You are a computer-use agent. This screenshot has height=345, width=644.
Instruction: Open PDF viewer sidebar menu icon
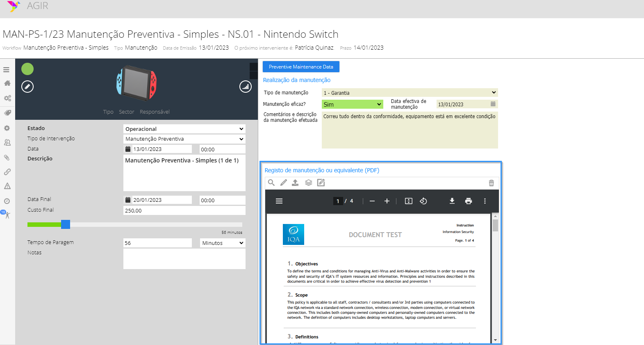click(279, 201)
